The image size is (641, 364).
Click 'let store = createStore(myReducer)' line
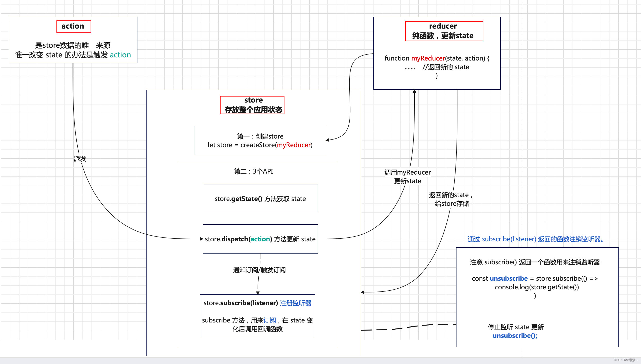(x=260, y=145)
